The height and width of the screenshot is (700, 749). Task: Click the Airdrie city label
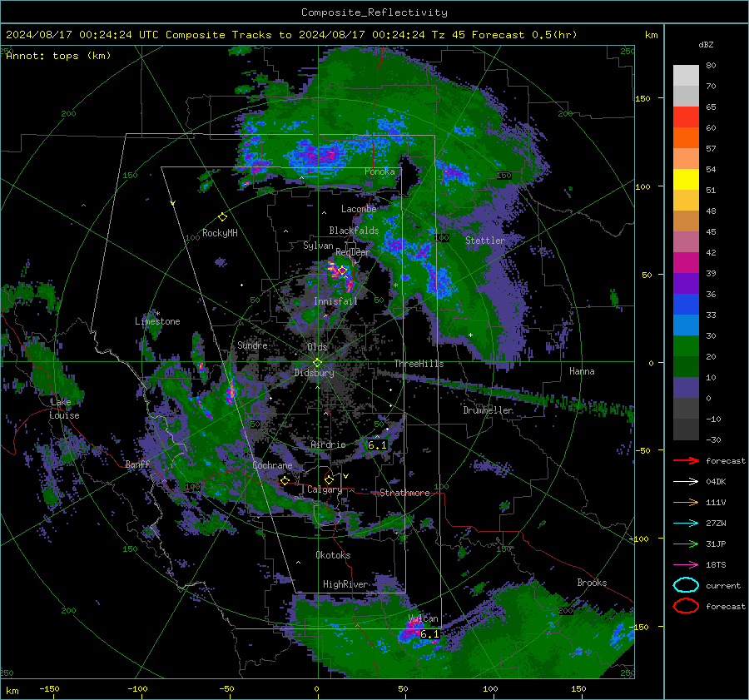328,444
